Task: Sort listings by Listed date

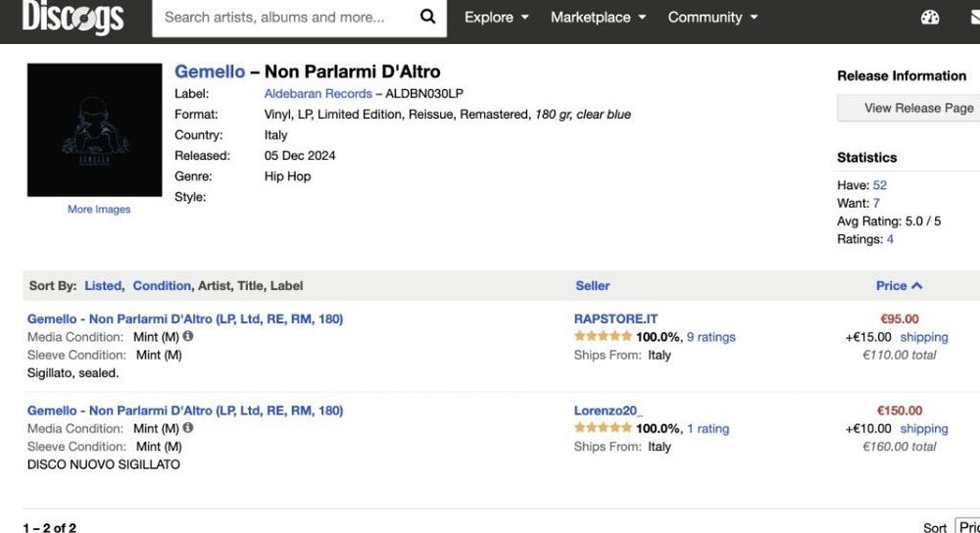Action: tap(103, 286)
